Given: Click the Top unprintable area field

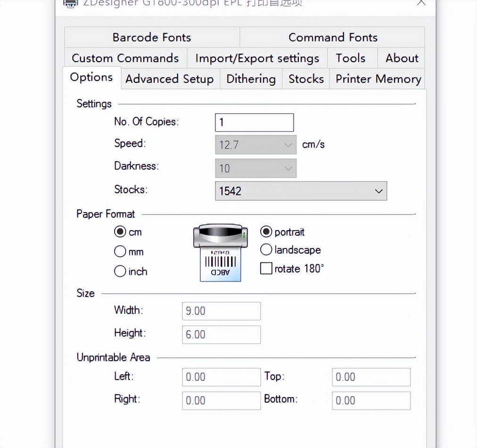Looking at the screenshot, I should [x=371, y=377].
